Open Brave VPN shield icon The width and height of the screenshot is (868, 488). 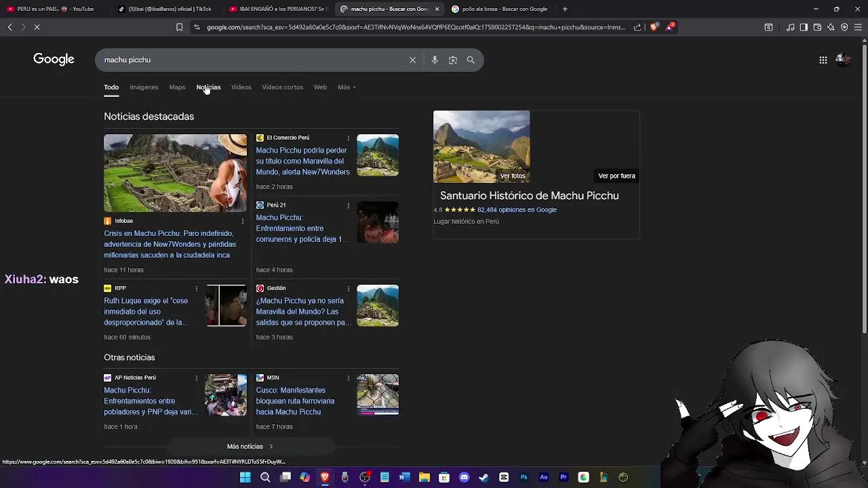844,27
